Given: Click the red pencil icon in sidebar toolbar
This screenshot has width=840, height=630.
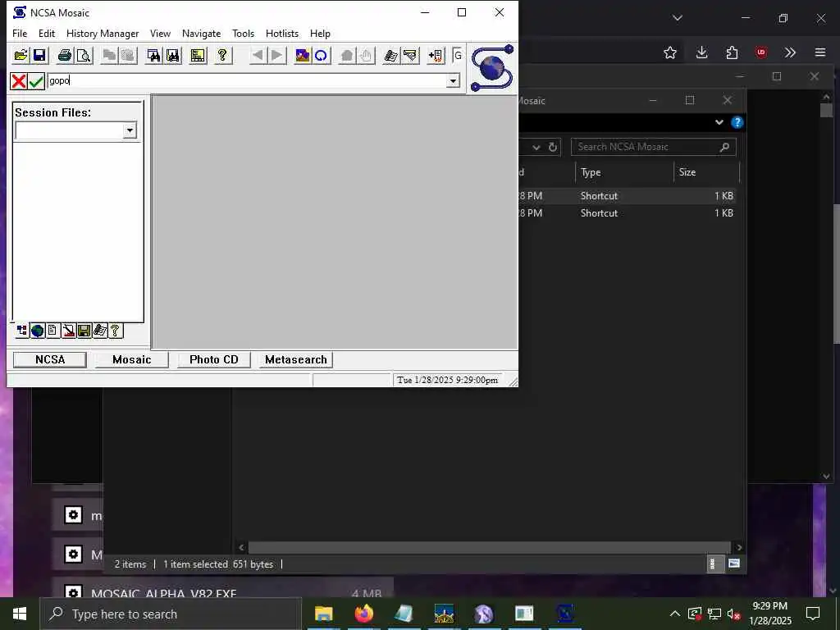Looking at the screenshot, I should [69, 331].
